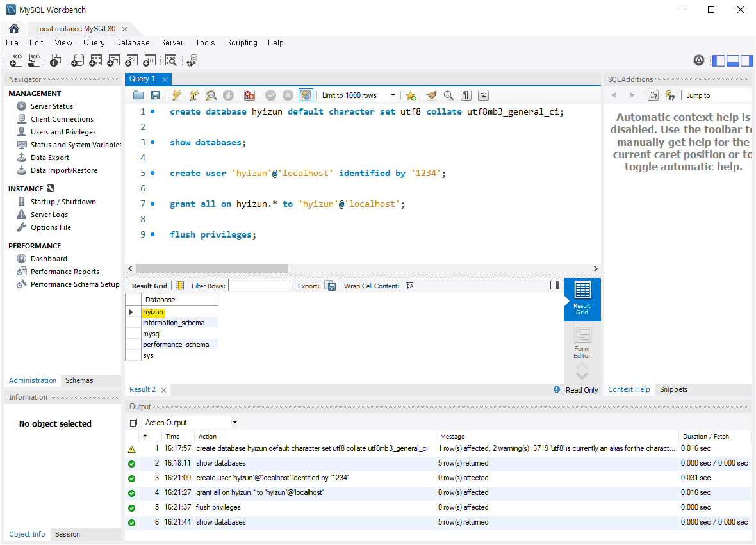Toggle wrap cell content
The height and width of the screenshot is (545, 756).
pyautogui.click(x=410, y=286)
